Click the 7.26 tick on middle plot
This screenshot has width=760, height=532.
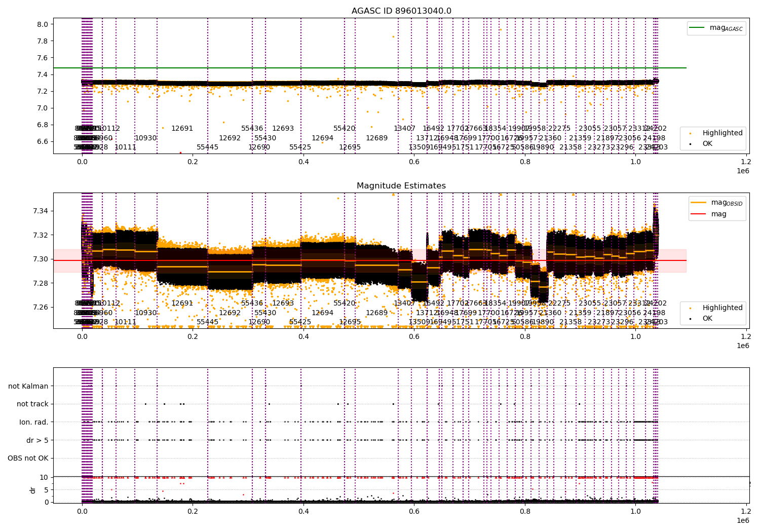tap(41, 307)
